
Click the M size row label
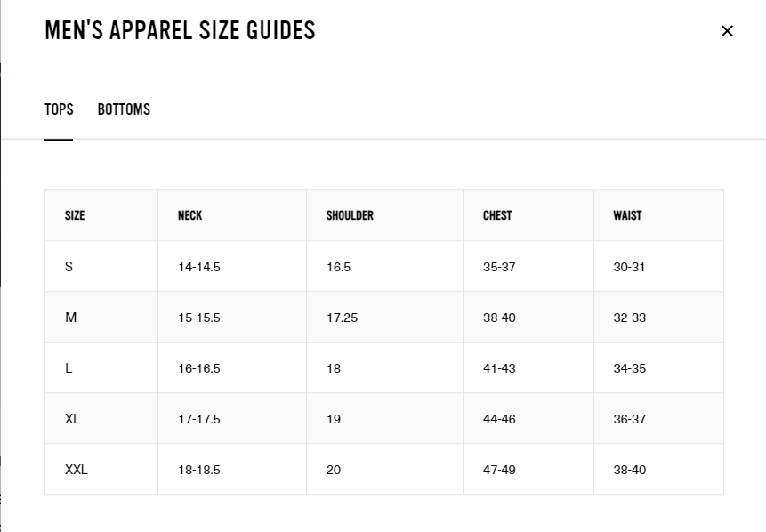tap(70, 318)
